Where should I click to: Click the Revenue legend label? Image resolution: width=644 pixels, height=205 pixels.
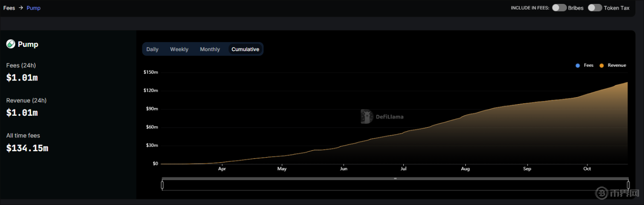point(617,65)
